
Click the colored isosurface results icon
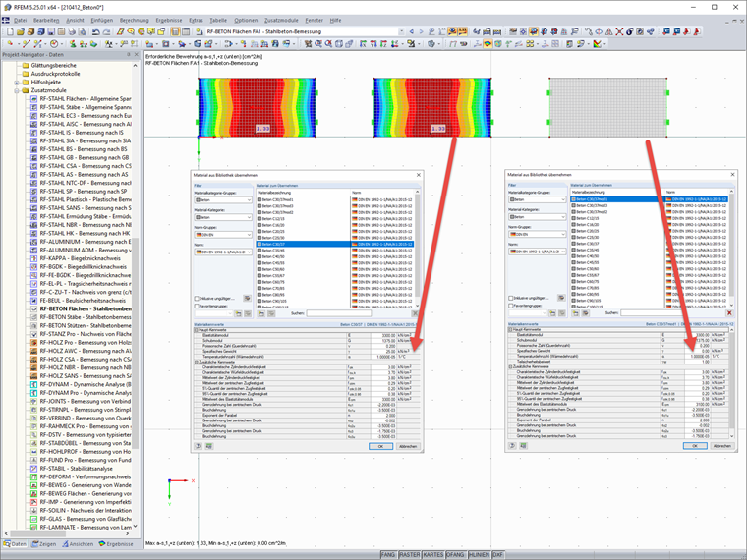tap(488, 44)
